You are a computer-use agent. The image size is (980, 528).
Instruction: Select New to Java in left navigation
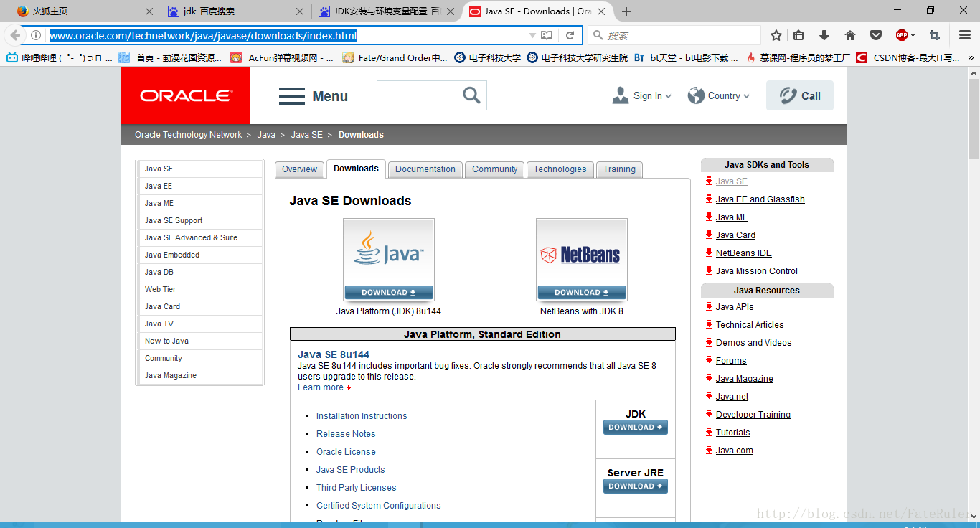pos(200,341)
